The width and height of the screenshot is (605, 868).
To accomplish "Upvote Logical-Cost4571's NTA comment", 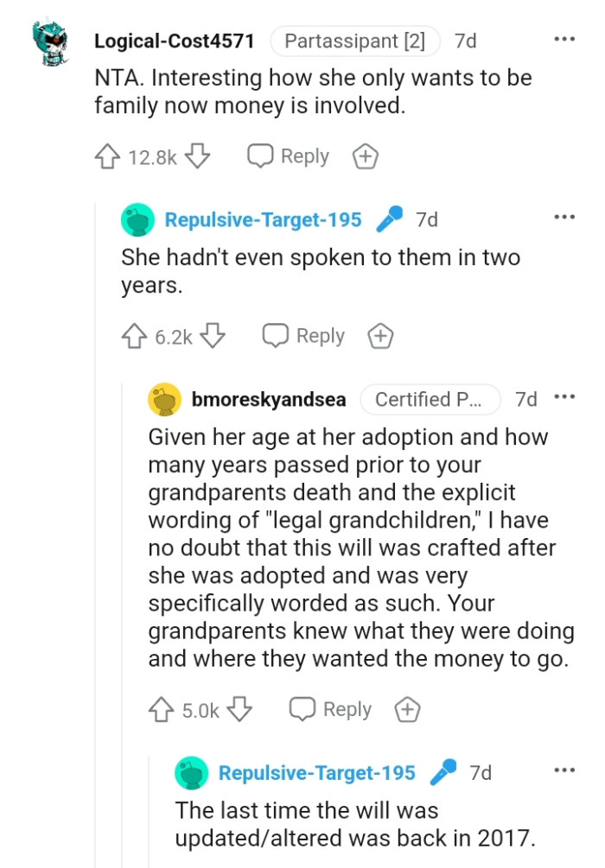I will 106,156.
